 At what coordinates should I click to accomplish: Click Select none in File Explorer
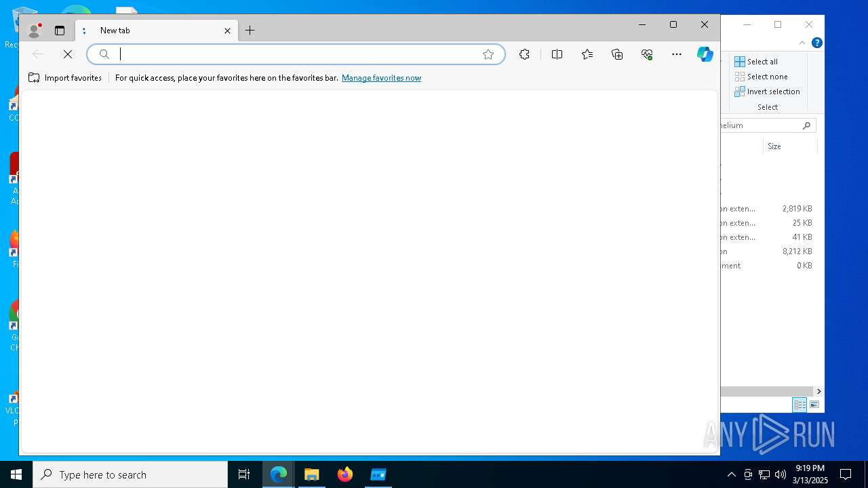point(761,77)
